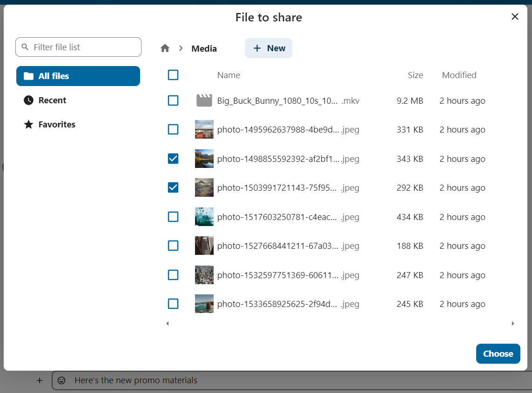
Task: Click the video clapperboard icon for Big_Buck_Bunny
Action: [204, 100]
